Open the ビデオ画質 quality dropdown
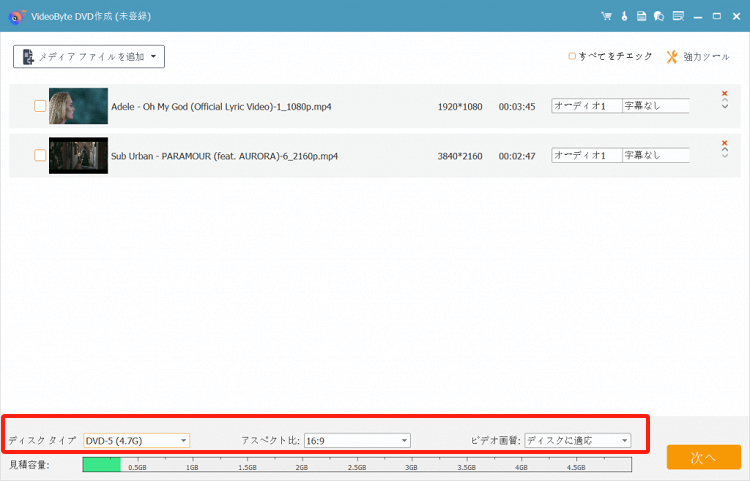750x481 pixels. 577,440
